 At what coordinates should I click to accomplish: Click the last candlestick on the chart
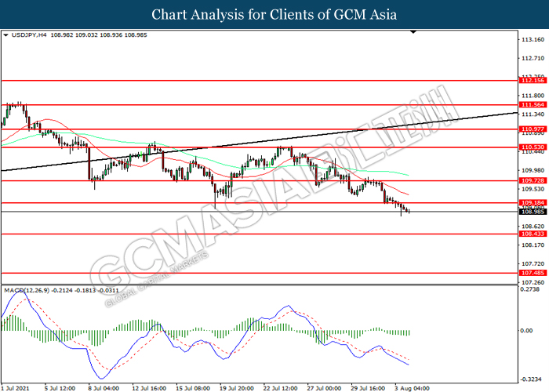point(408,211)
